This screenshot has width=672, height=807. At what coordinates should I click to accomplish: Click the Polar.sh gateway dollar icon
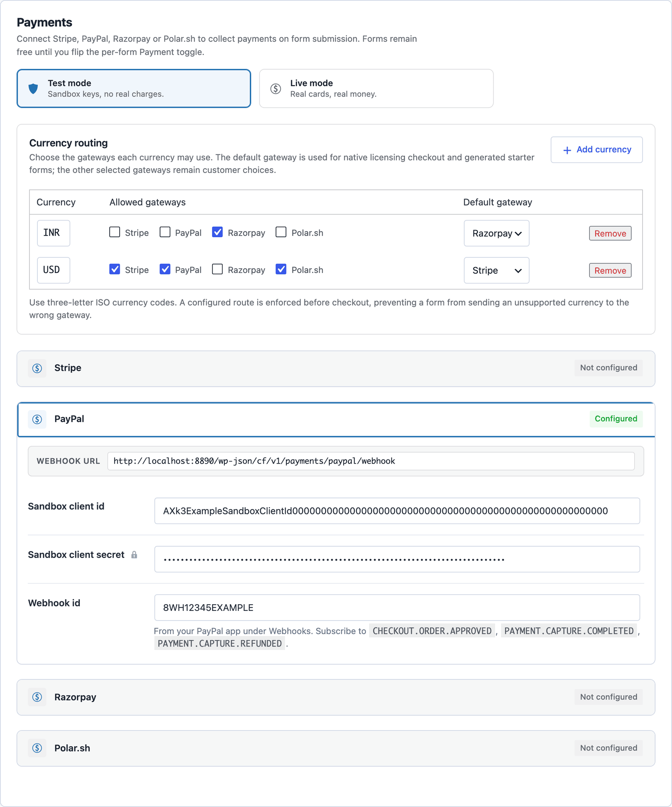click(x=37, y=748)
